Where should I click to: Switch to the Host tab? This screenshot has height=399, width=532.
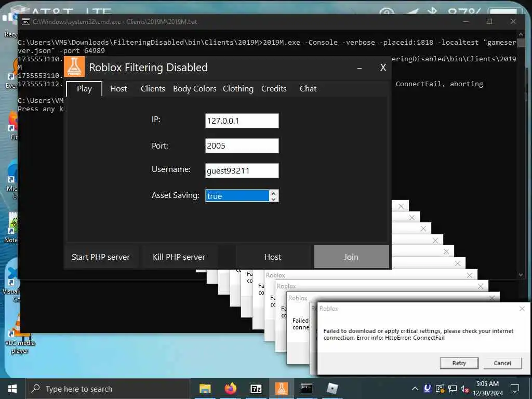[x=118, y=89]
